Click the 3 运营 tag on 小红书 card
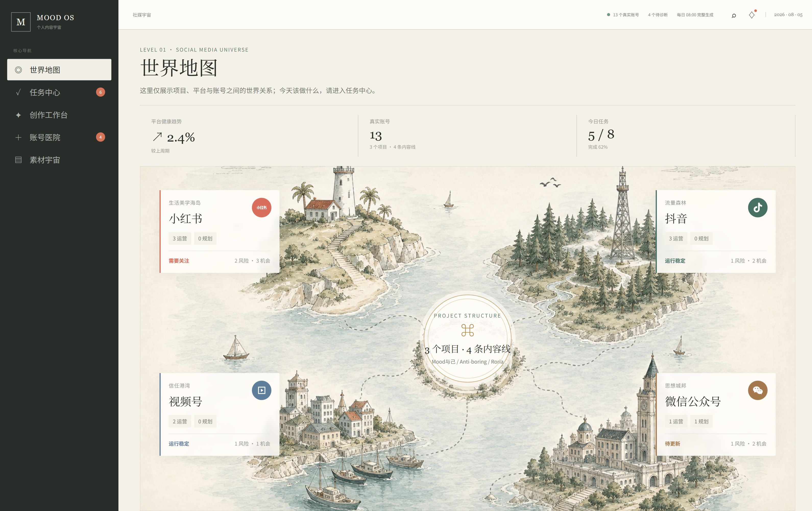The image size is (812, 511). (x=180, y=238)
